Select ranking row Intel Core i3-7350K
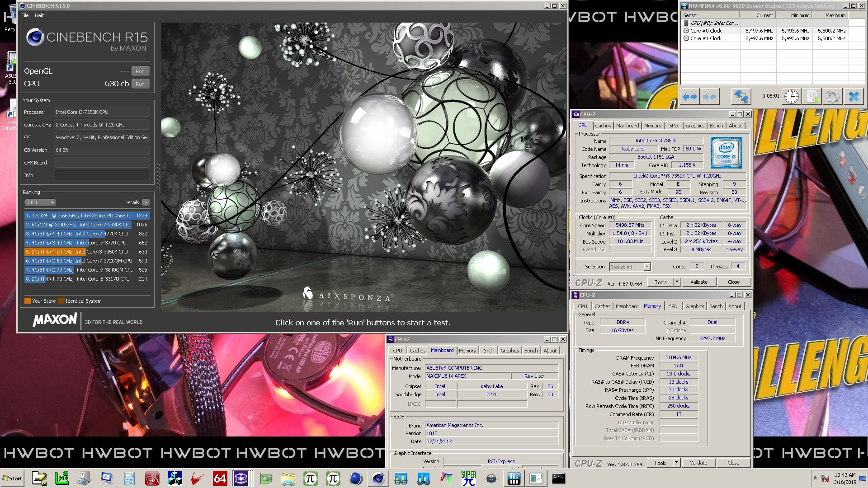This screenshot has height=488, width=868. coord(87,252)
